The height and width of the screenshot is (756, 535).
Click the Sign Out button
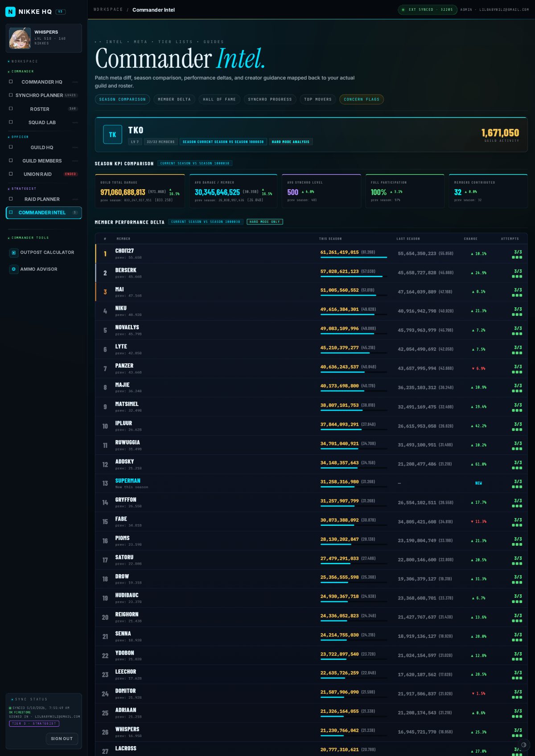click(62, 739)
